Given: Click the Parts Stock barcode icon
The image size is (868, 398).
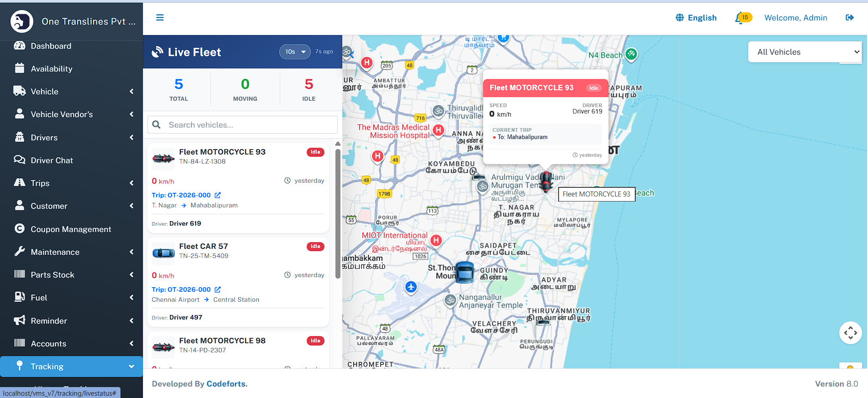Looking at the screenshot, I should point(20,274).
